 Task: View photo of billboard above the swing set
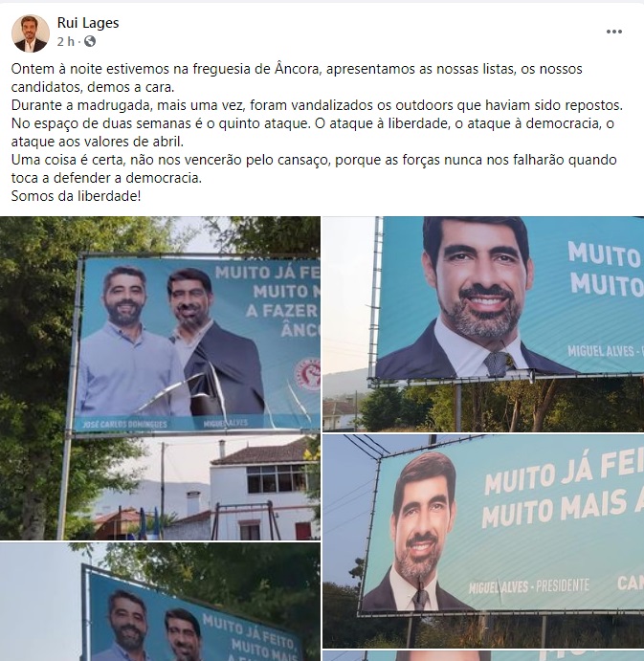[x=160, y=378]
